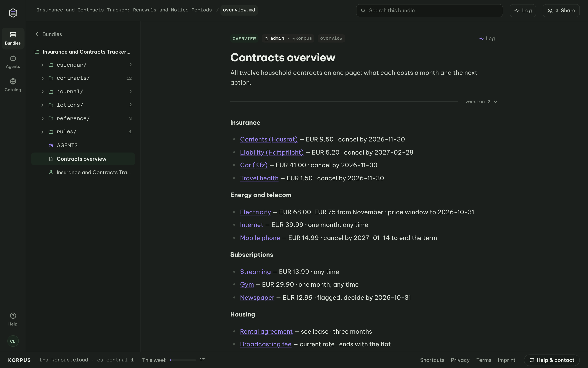
Task: Open the Rental agreement link
Action: tap(266, 332)
